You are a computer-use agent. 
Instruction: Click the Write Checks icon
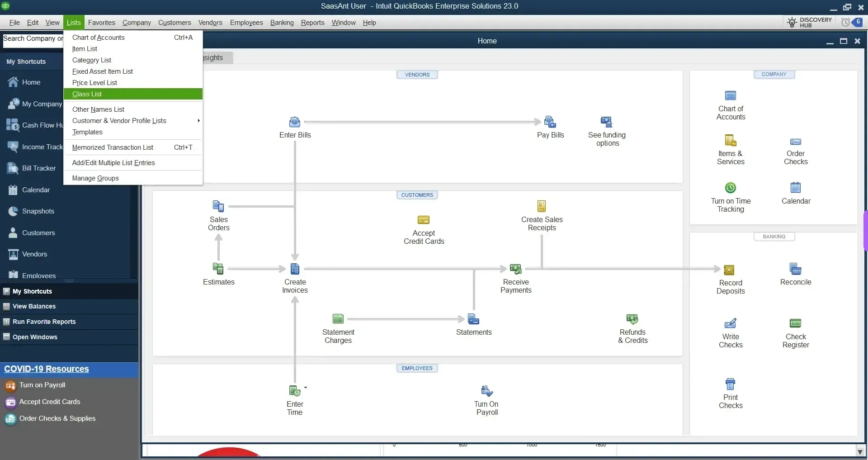(731, 323)
